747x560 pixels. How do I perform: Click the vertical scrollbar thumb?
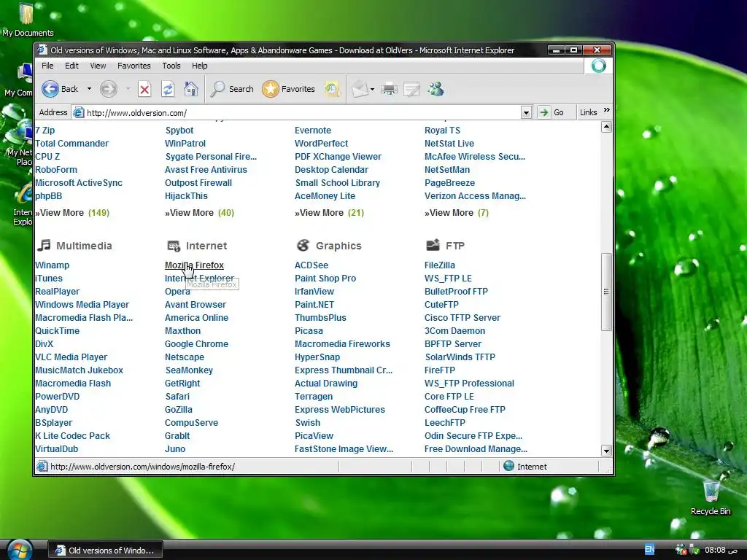point(606,292)
